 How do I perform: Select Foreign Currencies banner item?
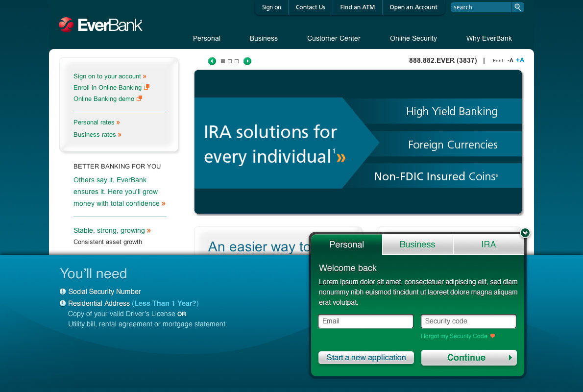click(x=453, y=144)
